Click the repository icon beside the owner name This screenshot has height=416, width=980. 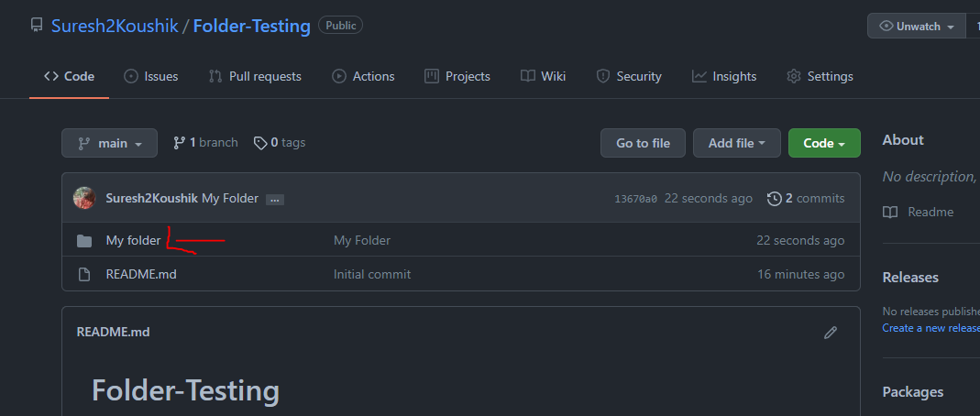click(37, 26)
